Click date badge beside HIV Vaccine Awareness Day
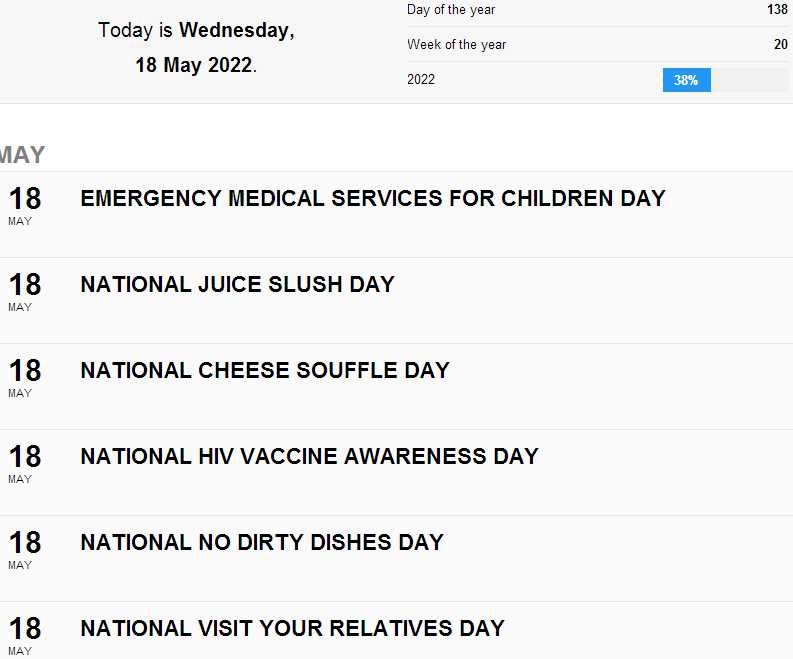This screenshot has width=793, height=659. tap(24, 462)
